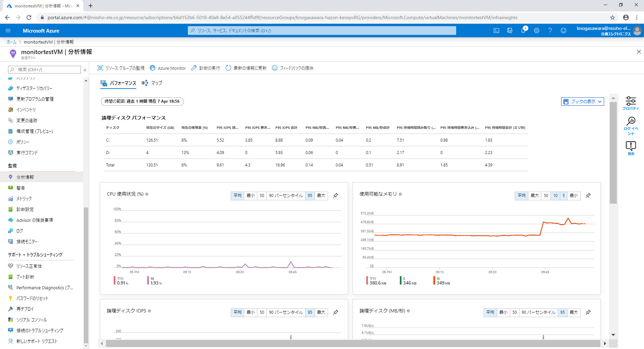
Task: Click 最新の情報に更新 refresh button
Action: pyautogui.click(x=246, y=68)
